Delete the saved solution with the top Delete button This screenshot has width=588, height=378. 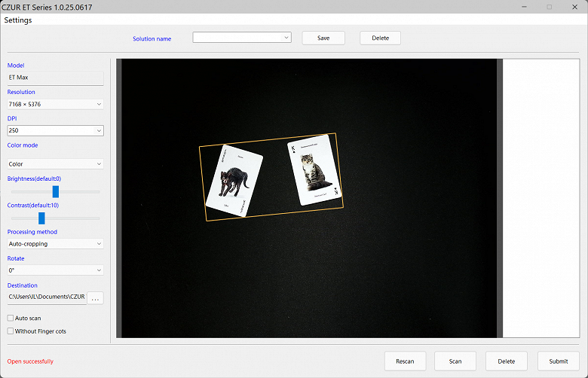pos(380,38)
